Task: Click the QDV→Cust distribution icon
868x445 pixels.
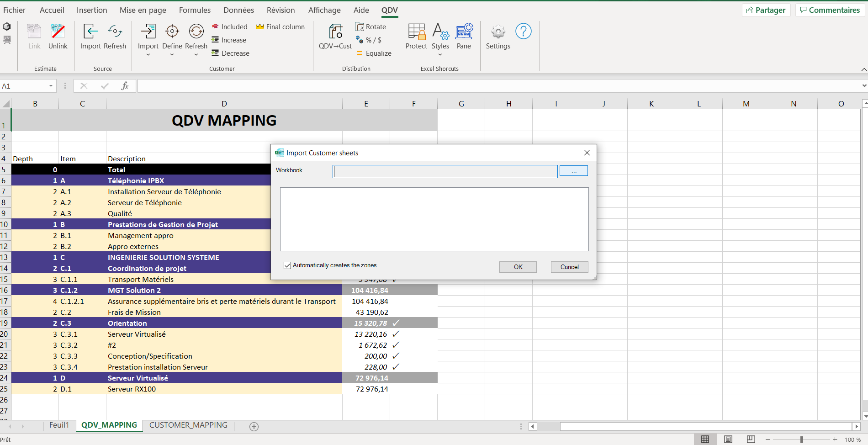Action: pos(336,31)
